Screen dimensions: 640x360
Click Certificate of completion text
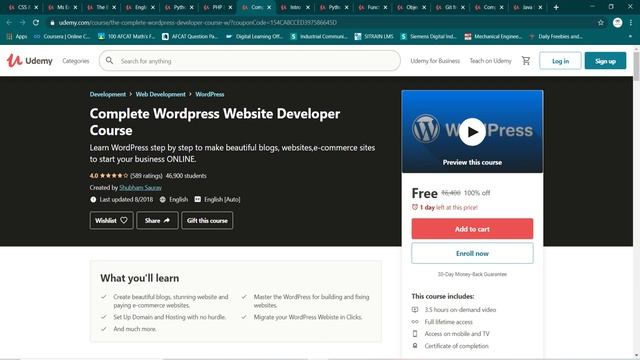(x=456, y=346)
